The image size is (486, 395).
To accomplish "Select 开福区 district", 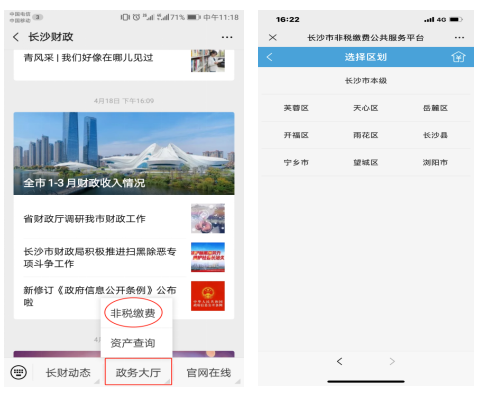I will (296, 135).
